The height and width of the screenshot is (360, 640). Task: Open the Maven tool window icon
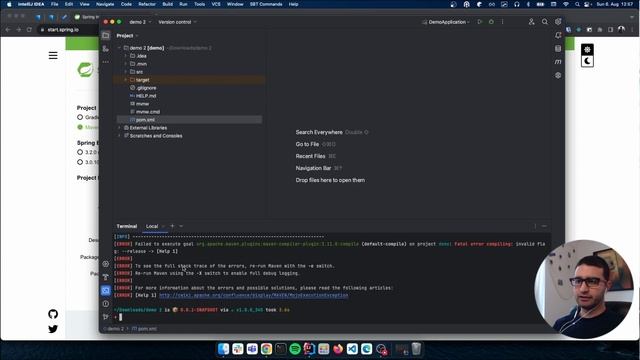point(558,62)
